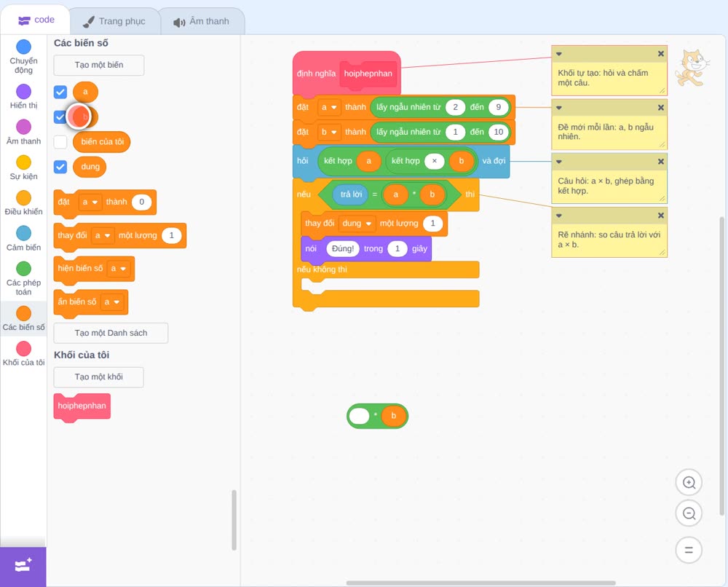Uncheck the 'dung' variable monitor checkbox

pyautogui.click(x=60, y=167)
